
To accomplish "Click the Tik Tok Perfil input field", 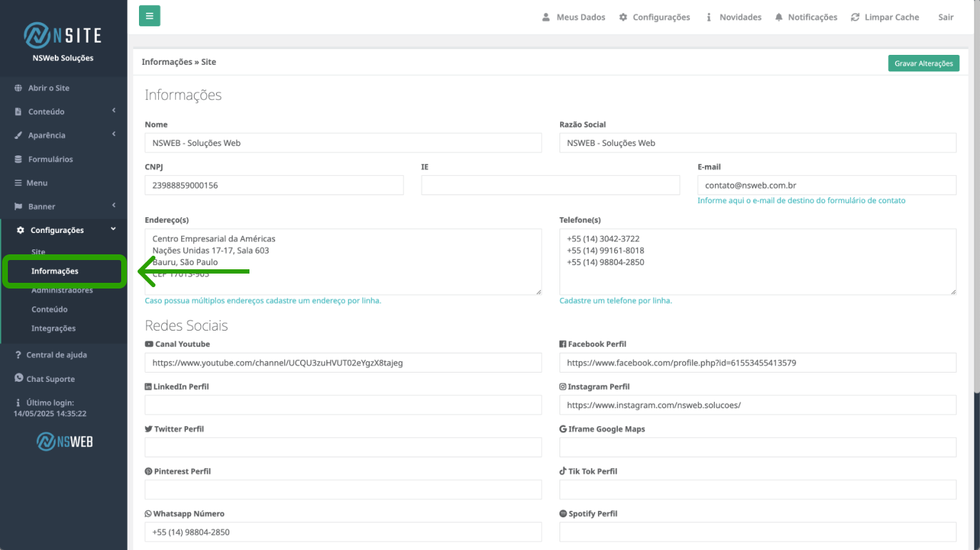I will [758, 489].
